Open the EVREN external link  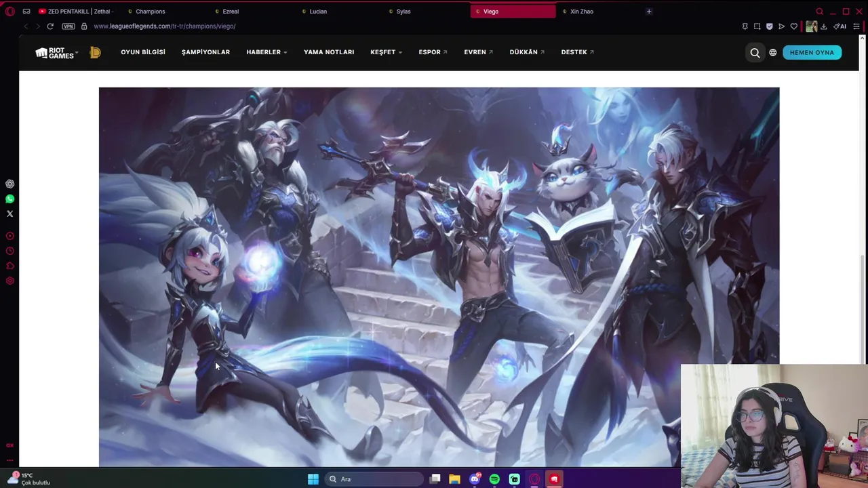point(478,52)
